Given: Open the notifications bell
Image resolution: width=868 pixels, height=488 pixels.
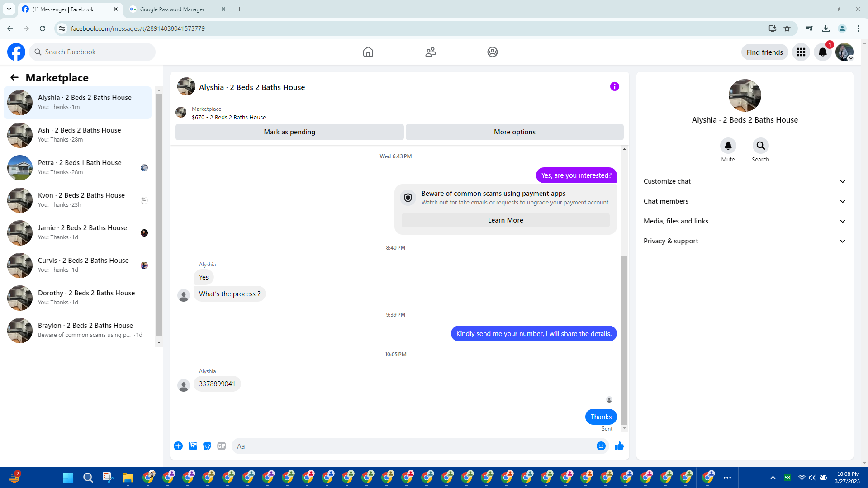Looking at the screenshot, I should tap(823, 52).
